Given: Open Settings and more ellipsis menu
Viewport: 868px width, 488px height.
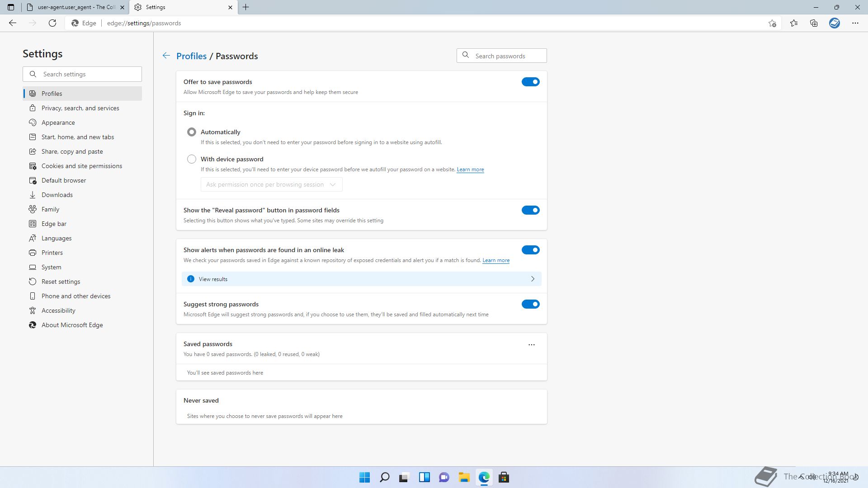Looking at the screenshot, I should point(855,23).
